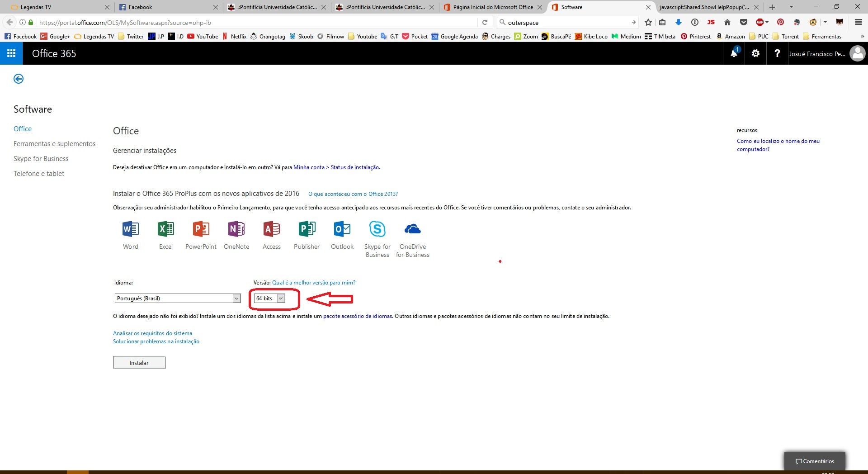Open the Office 365 app launcher grid
Viewport: 868px width, 474px height.
[11, 53]
